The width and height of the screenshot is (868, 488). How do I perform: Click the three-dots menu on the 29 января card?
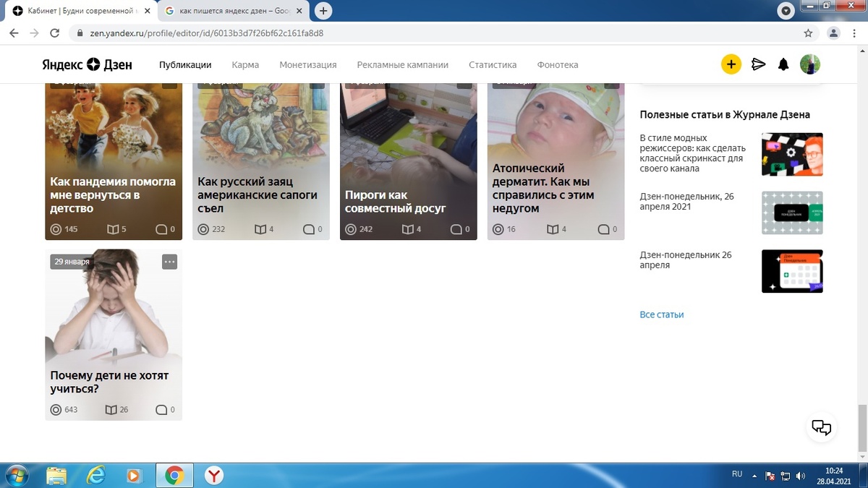(x=169, y=262)
